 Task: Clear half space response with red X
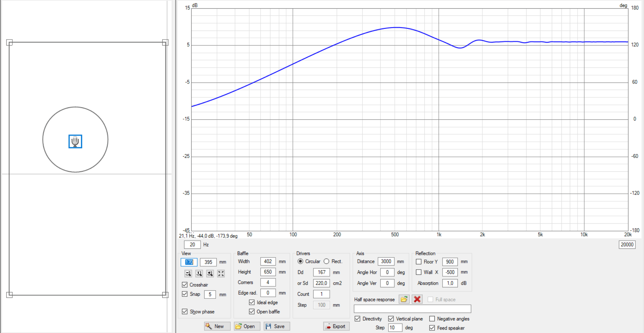[x=417, y=299]
